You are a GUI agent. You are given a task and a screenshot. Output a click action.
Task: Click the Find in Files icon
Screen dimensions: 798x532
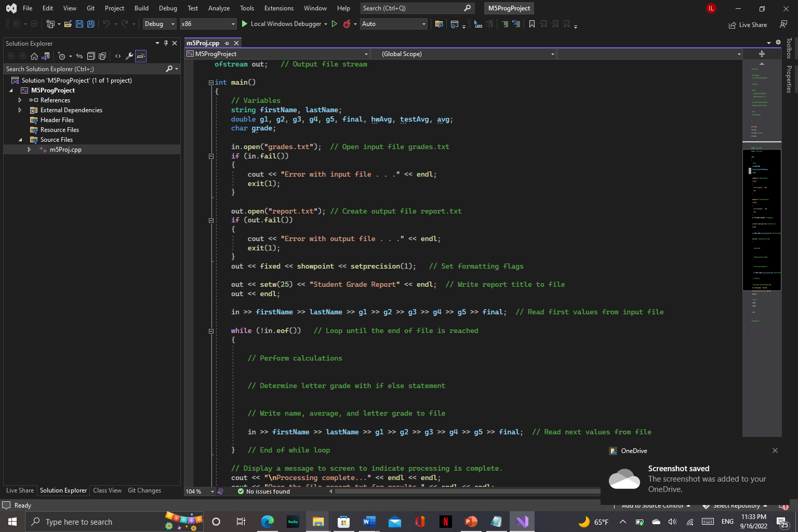(x=439, y=24)
